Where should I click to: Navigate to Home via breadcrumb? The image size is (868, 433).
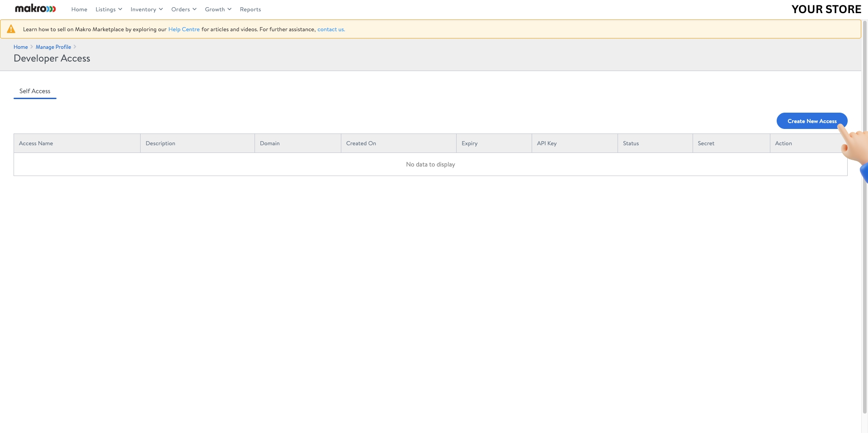click(x=20, y=47)
